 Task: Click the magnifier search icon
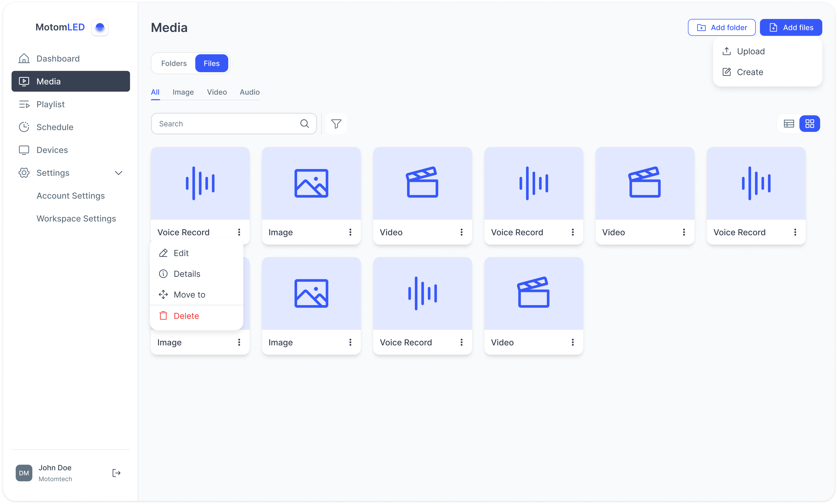pyautogui.click(x=304, y=123)
